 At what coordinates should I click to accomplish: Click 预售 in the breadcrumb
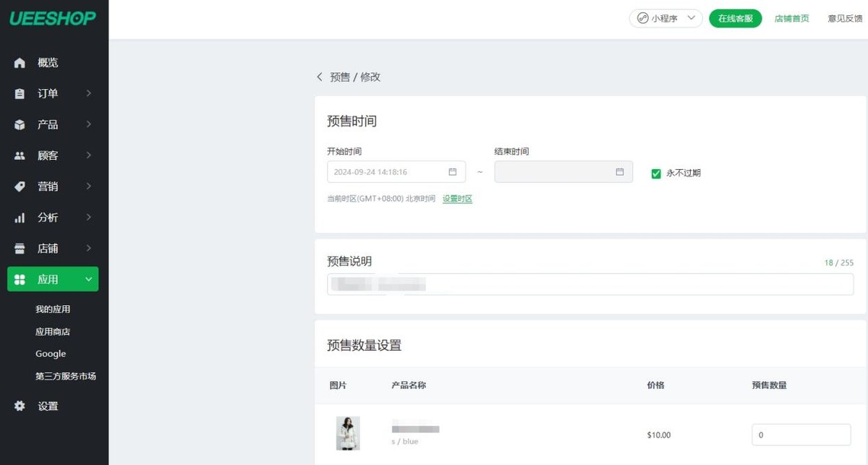click(340, 77)
